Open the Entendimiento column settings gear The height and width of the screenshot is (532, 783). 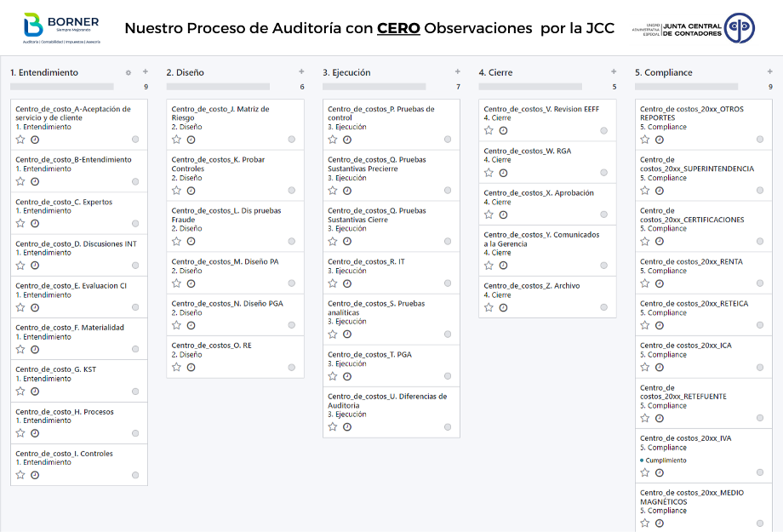(x=129, y=72)
